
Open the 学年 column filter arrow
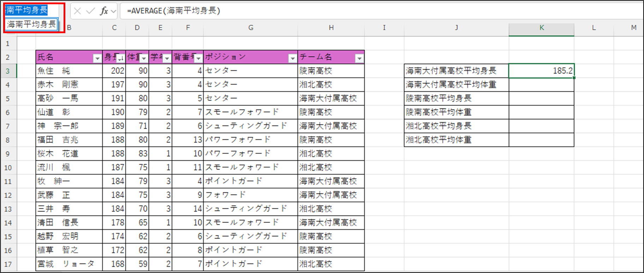click(167, 58)
